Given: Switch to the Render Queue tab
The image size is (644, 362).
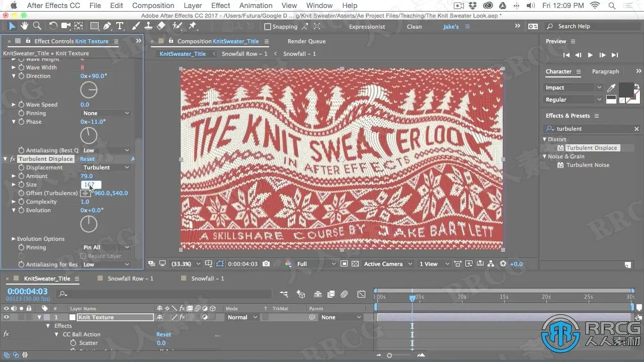Looking at the screenshot, I should click(x=306, y=41).
